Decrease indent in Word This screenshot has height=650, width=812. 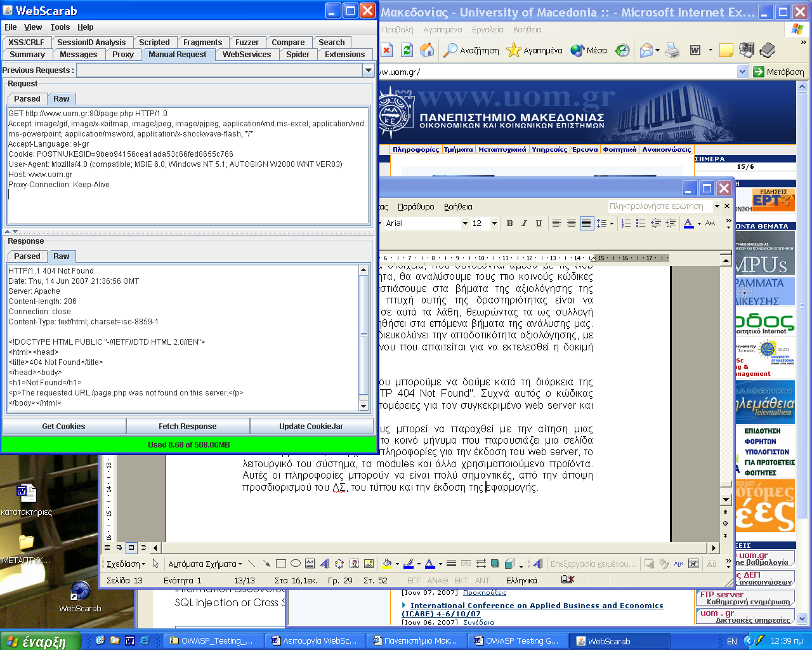[x=656, y=223]
